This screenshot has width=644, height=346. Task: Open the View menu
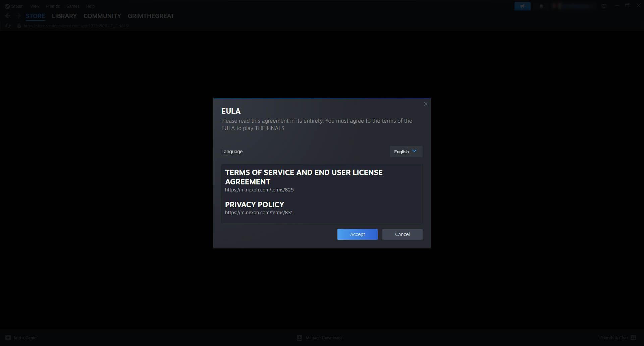(x=35, y=6)
